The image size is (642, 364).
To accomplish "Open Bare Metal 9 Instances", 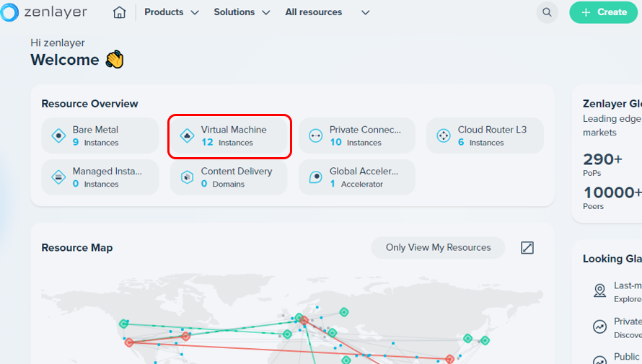I will coord(100,136).
